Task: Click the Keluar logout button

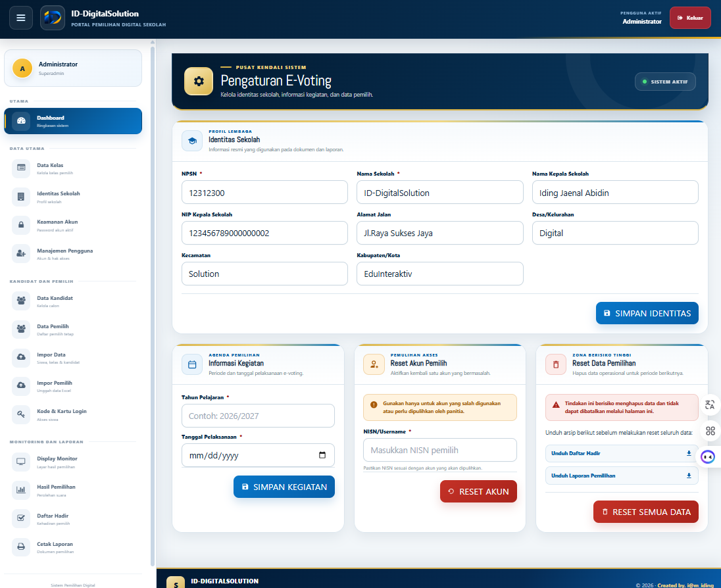Action: point(690,18)
